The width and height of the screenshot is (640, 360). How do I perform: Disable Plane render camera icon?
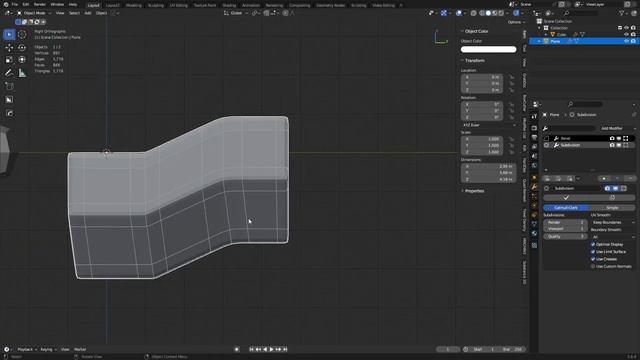tap(633, 41)
